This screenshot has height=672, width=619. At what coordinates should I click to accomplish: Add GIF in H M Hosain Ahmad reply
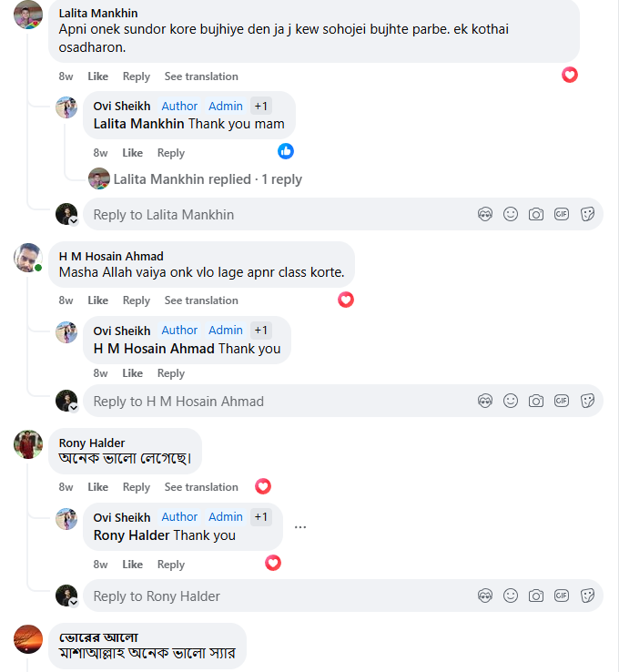pos(562,401)
